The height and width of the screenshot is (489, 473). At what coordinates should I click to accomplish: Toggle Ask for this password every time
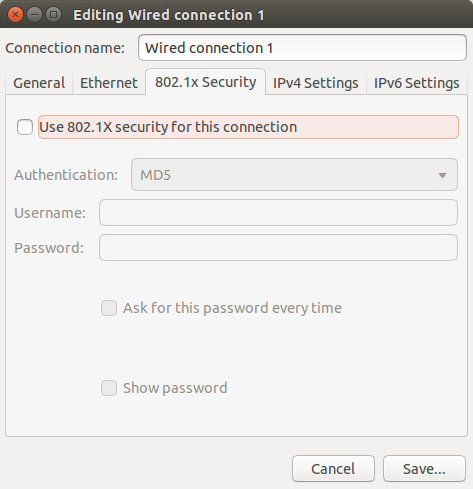[x=109, y=308]
